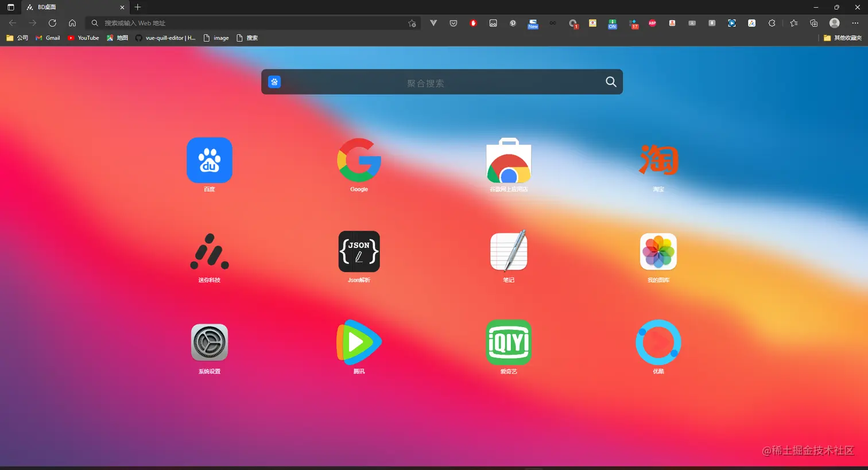The width and height of the screenshot is (868, 470).
Task: Open the user profile avatar
Action: pos(835,23)
